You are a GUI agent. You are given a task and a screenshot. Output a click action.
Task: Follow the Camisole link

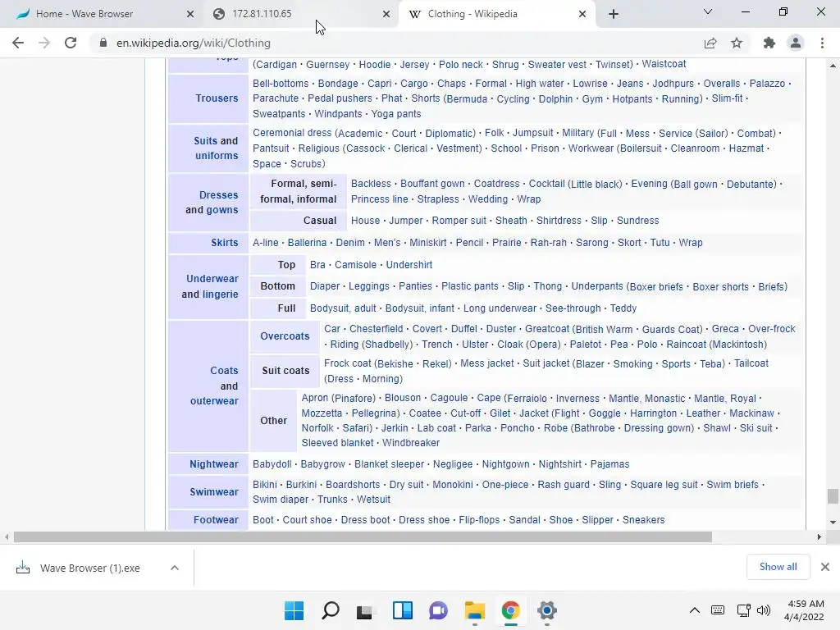click(x=356, y=265)
